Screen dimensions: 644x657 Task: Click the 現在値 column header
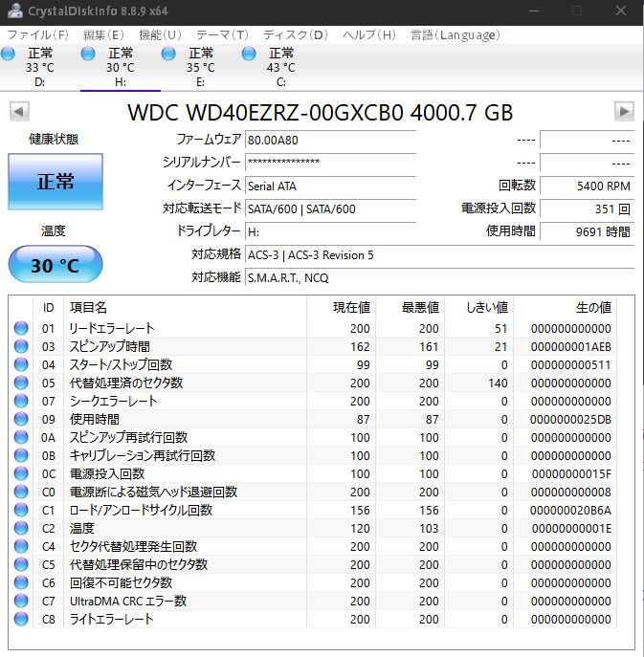(x=342, y=308)
